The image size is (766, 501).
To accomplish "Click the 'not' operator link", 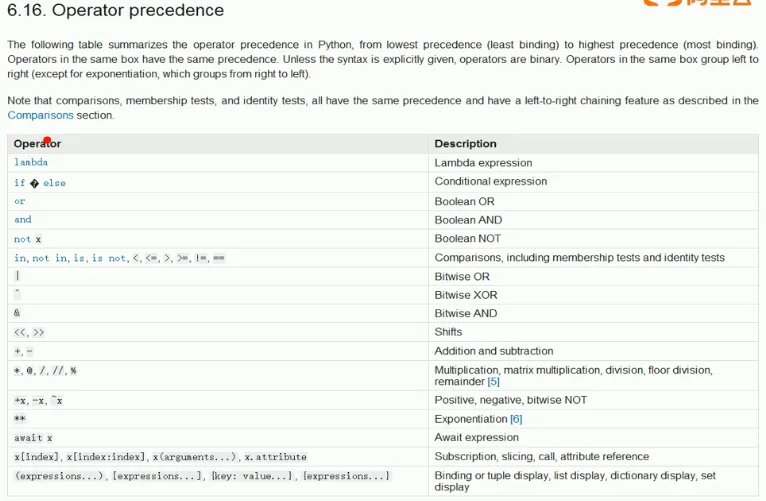I will tap(22, 239).
